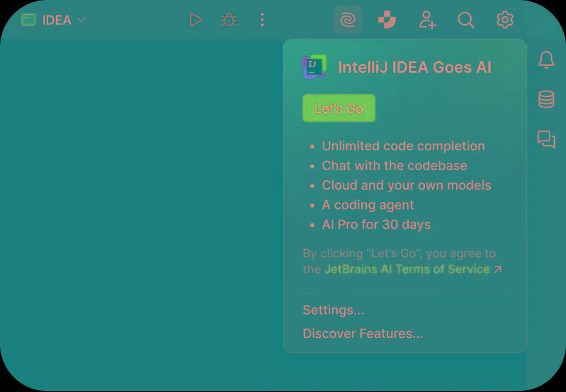Start debugging with the bug icon
The image size is (566, 392).
(229, 20)
